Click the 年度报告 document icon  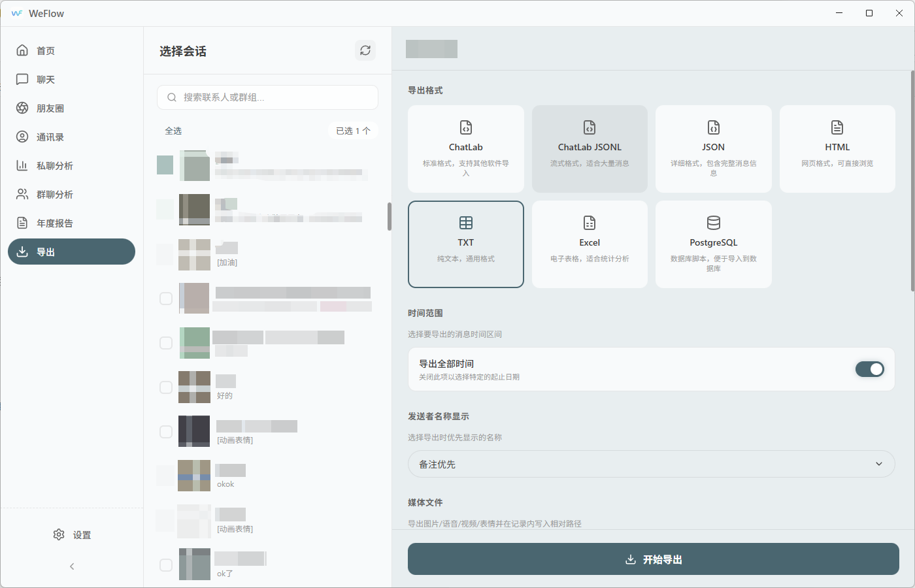[x=22, y=223]
